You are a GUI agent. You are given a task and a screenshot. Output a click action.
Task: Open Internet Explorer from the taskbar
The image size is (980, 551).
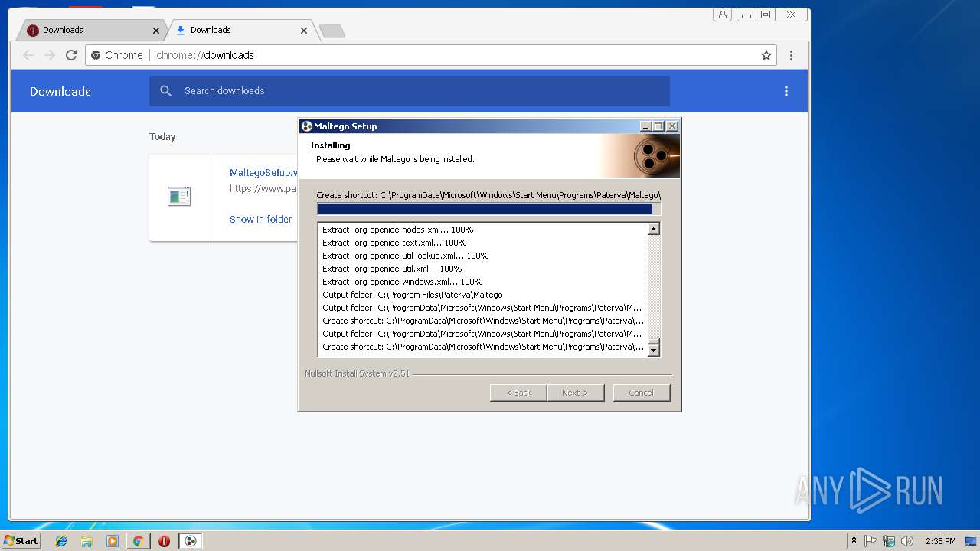(x=61, y=541)
